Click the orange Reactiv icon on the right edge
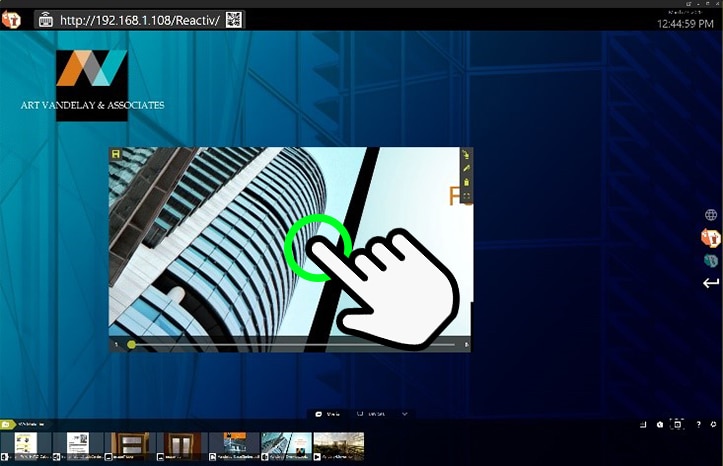This screenshot has width=723, height=466. pos(711,238)
